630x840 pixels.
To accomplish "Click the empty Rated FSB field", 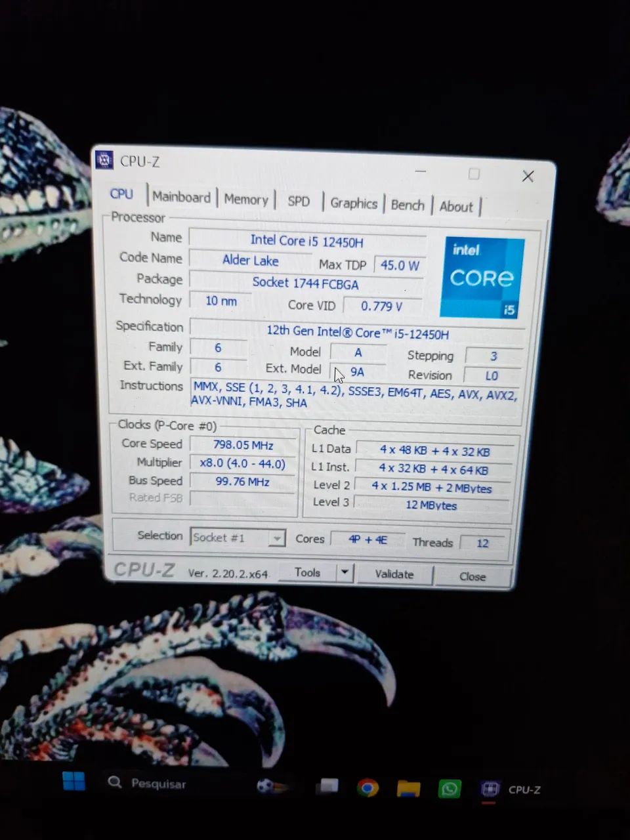I will click(x=243, y=499).
